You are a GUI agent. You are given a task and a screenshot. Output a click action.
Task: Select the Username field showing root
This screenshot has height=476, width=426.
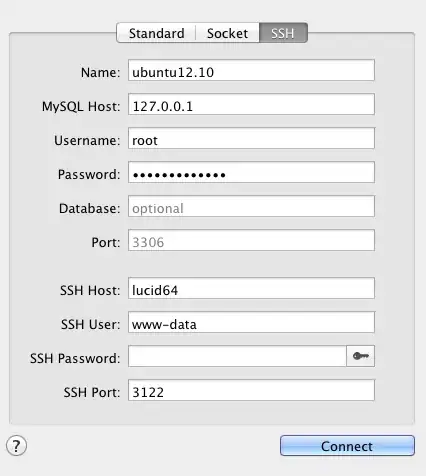click(x=251, y=138)
